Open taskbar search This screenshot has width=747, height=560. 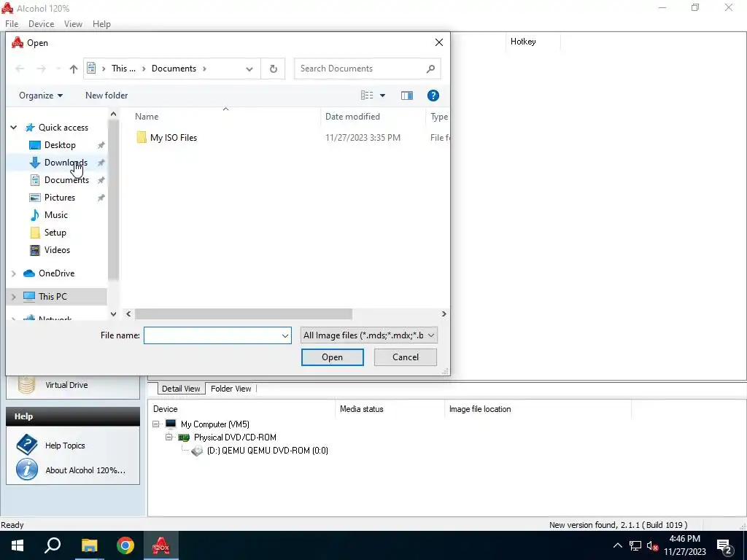tap(53, 545)
